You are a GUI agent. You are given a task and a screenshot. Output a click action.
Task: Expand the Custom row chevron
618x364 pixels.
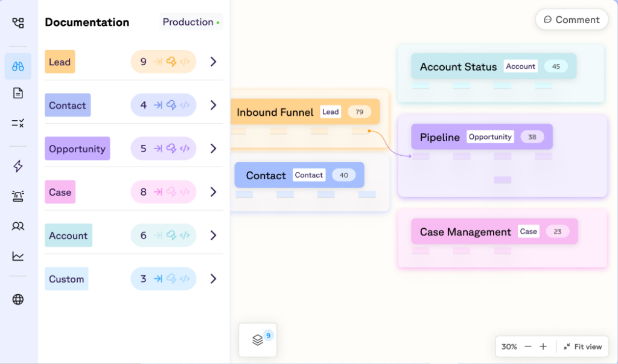coord(213,279)
